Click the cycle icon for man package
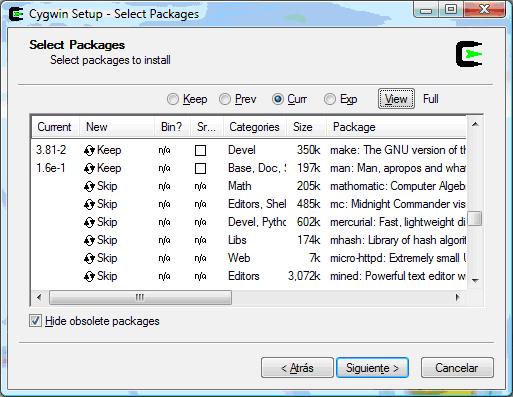Viewport: 513px width, 397px height. [89, 168]
